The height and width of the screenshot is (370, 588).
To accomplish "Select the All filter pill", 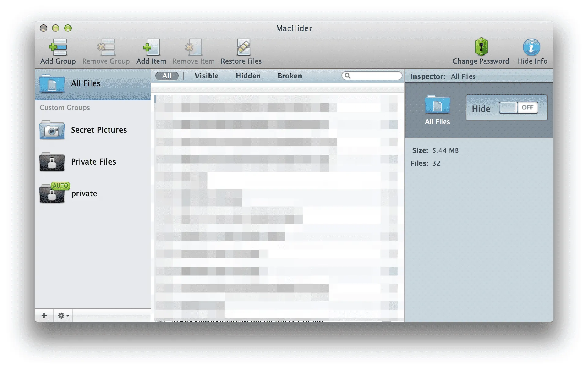I will click(167, 76).
